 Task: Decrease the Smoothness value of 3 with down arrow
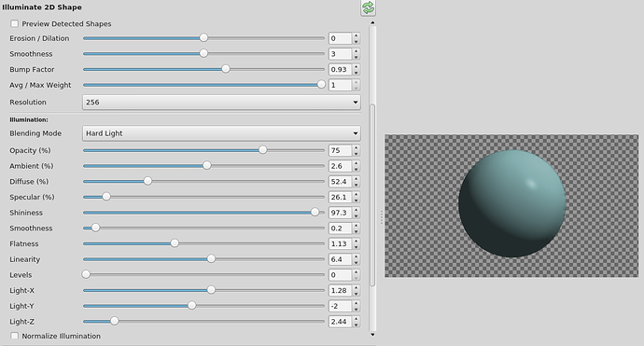pyautogui.click(x=357, y=57)
